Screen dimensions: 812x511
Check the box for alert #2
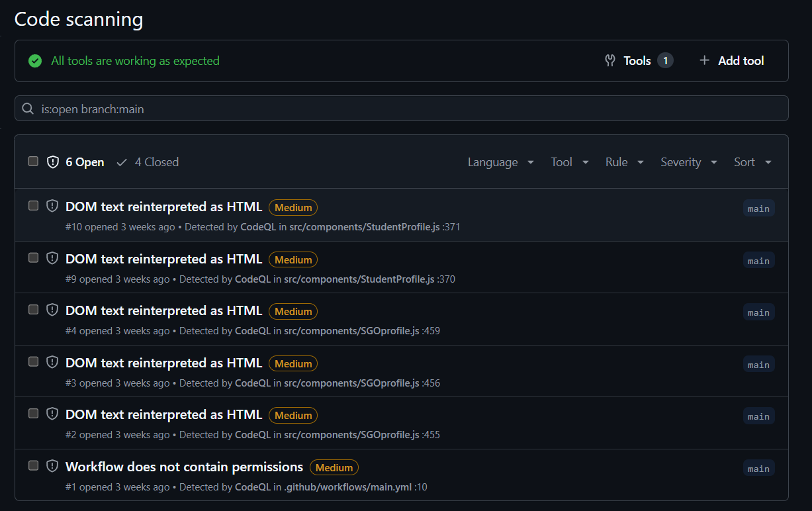(33, 414)
